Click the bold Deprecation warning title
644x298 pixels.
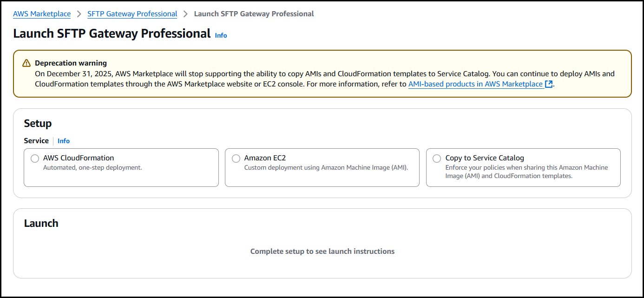[x=71, y=63]
